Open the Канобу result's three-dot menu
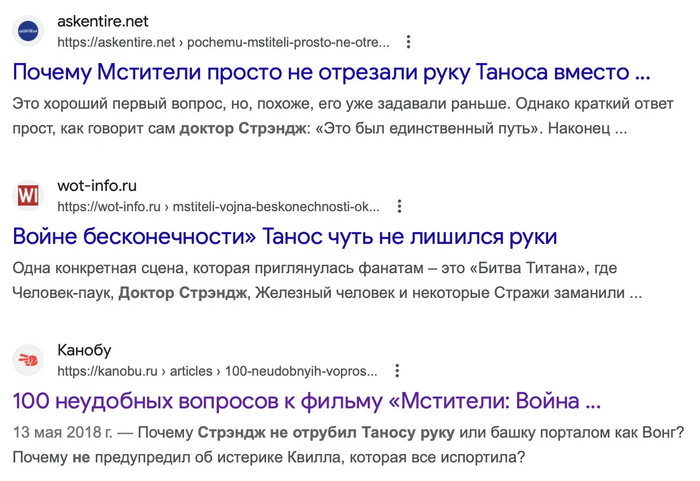This screenshot has height=481, width=700. tap(397, 371)
